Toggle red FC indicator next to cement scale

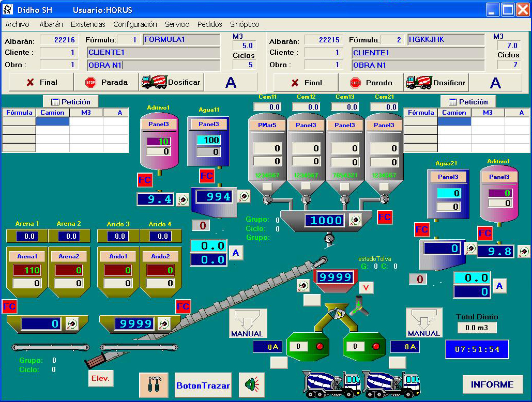[x=385, y=217]
